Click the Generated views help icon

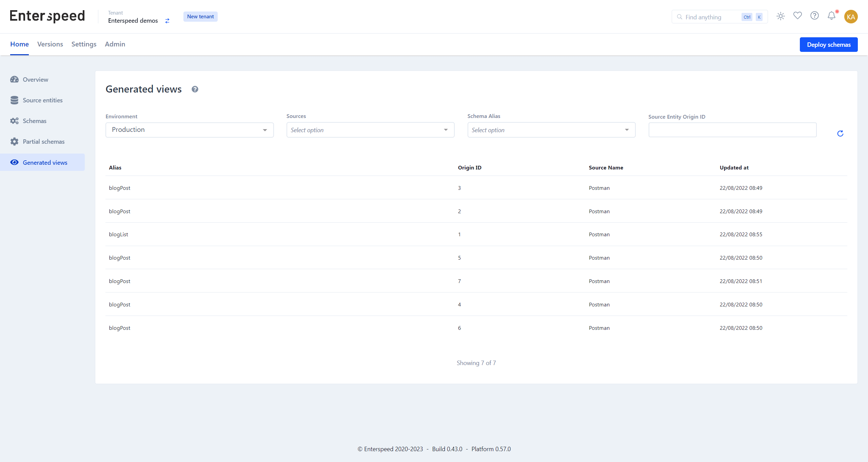click(195, 89)
